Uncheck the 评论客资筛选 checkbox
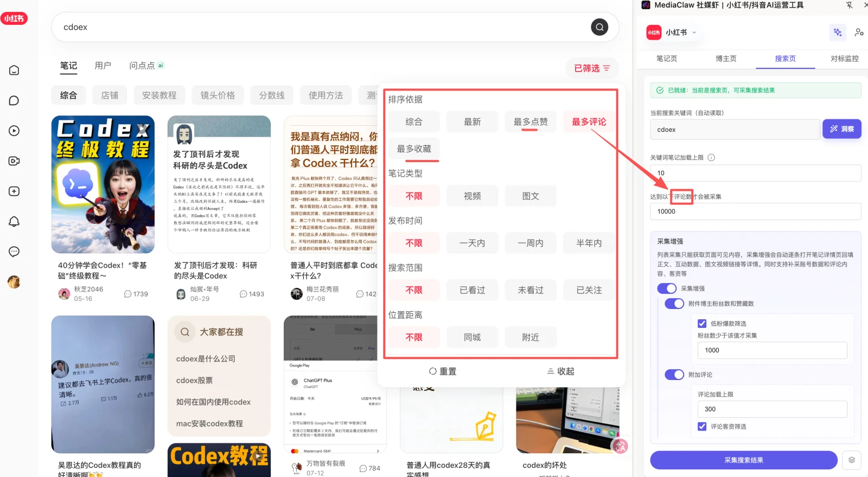Viewport: 868px width, 477px height. [702, 427]
